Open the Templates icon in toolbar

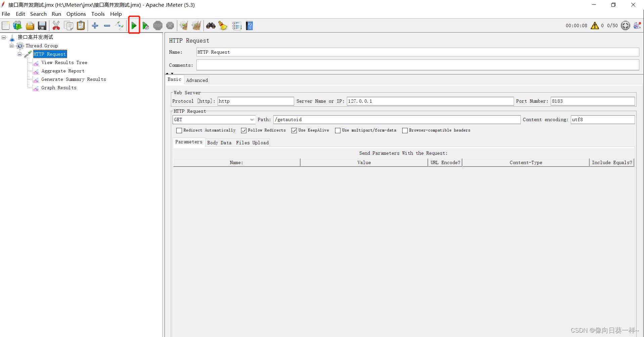tap(17, 26)
